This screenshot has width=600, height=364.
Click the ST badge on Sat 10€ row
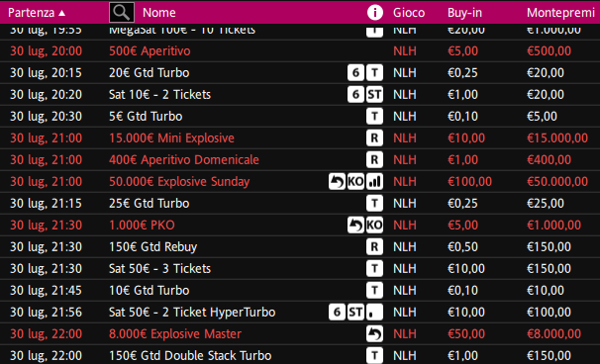tap(374, 94)
